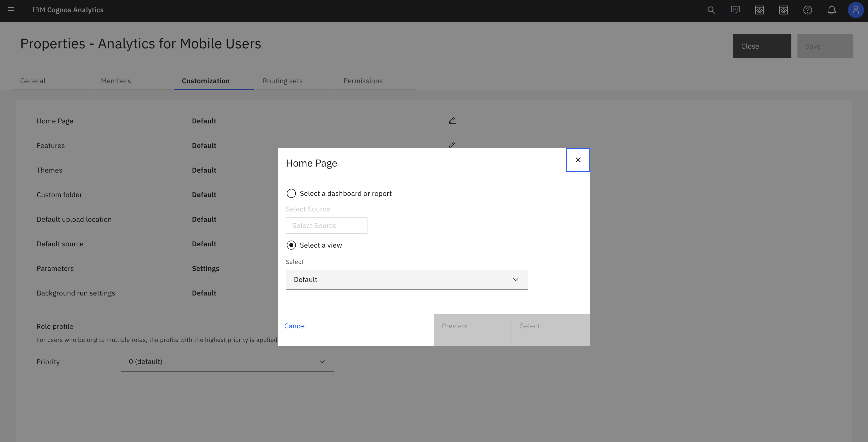
Task: Open the Default view dropdown in dialog
Action: coord(406,279)
